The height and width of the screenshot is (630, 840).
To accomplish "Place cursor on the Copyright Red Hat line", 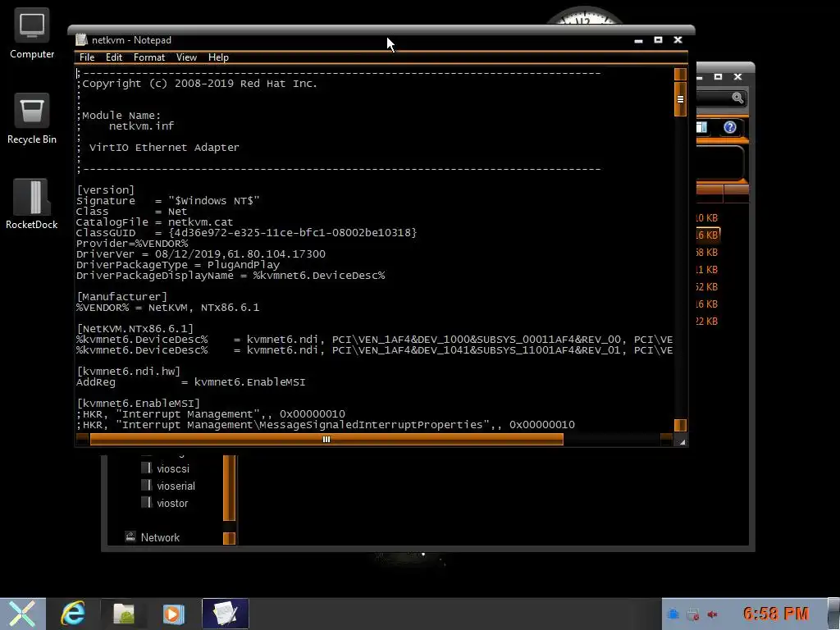I will (197, 84).
